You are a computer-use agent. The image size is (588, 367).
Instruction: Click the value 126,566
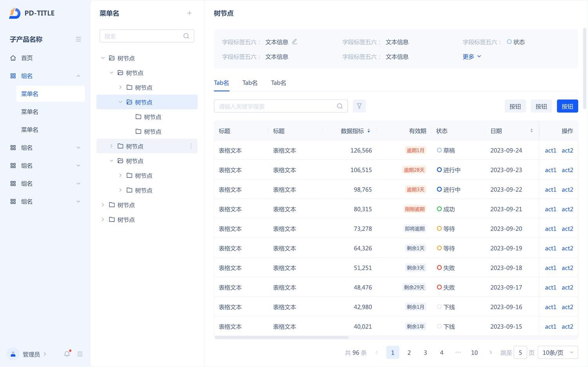click(x=361, y=150)
